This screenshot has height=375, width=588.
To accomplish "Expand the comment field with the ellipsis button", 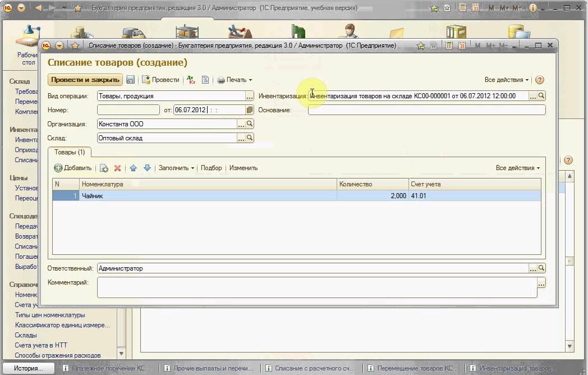I will 541,284.
